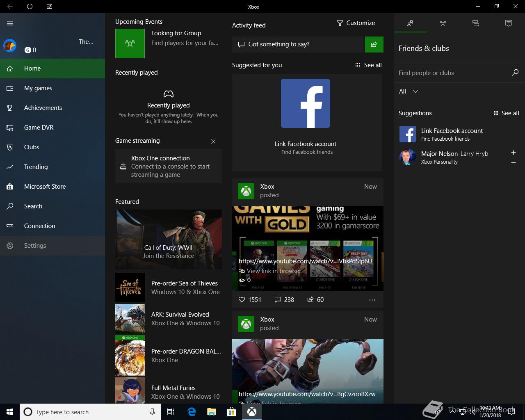Open the user profile avatar

10,46
